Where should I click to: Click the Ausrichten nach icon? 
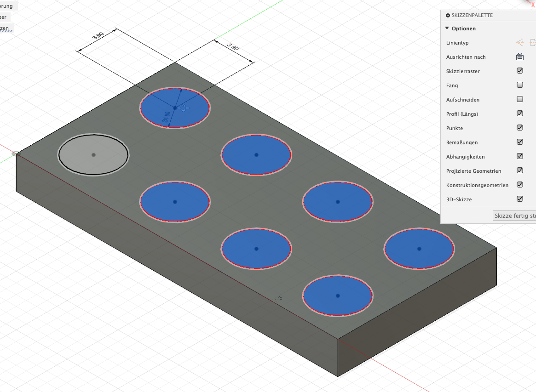point(520,57)
